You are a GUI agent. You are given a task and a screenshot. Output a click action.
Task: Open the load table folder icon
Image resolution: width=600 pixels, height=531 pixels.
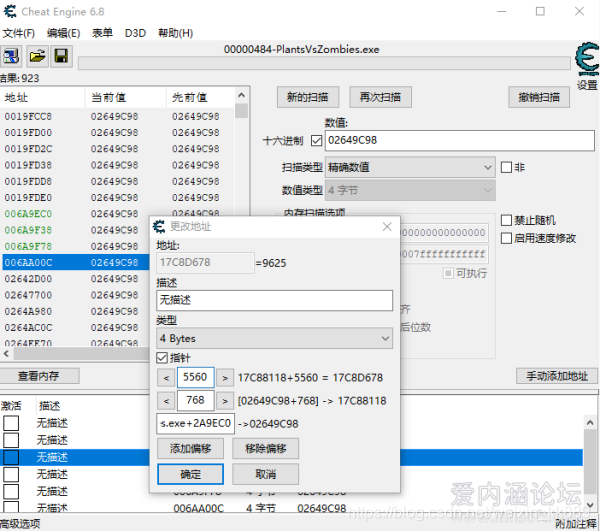pos(37,56)
